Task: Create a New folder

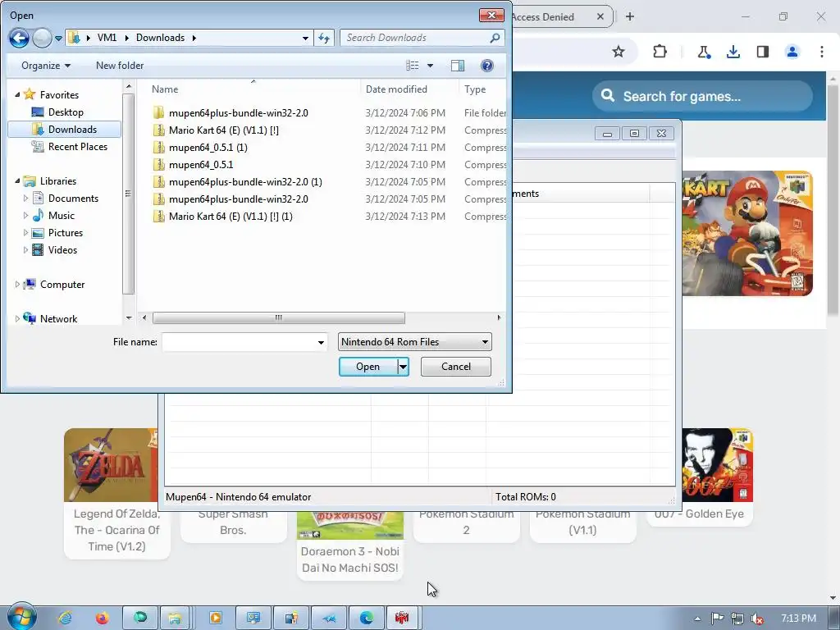Action: point(120,66)
